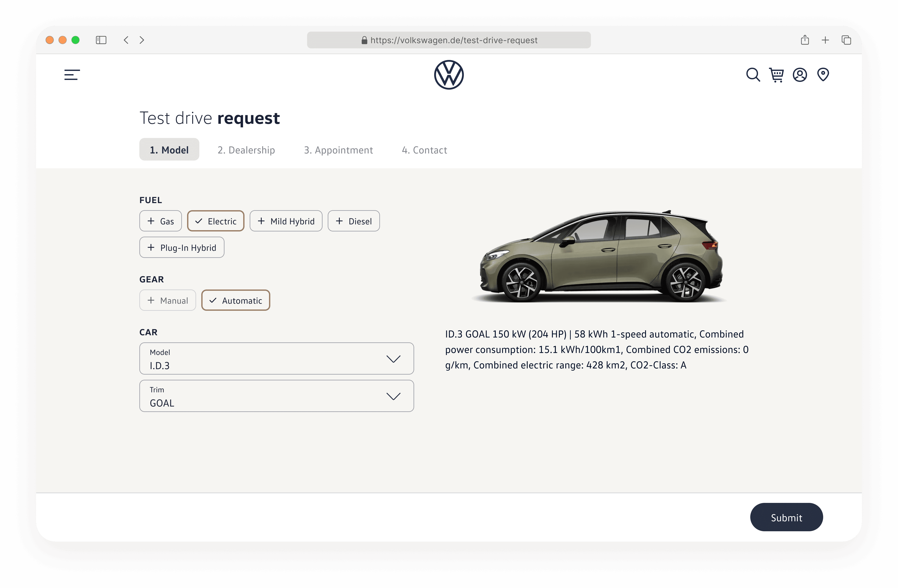Select the Manual gear option
The image size is (898, 588).
pyautogui.click(x=168, y=300)
